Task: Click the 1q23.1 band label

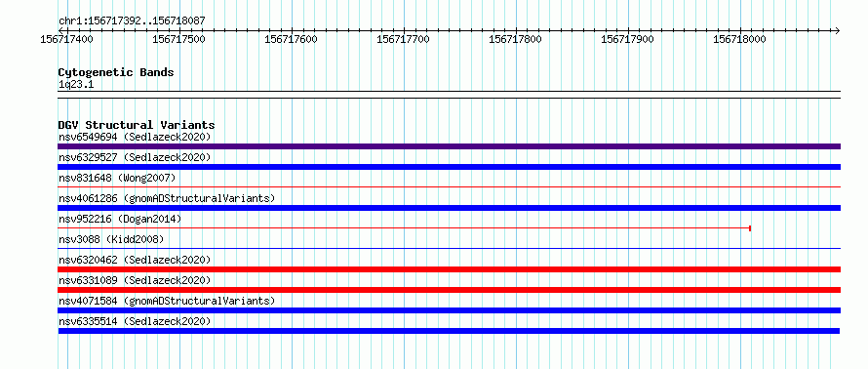Action: tap(76, 84)
